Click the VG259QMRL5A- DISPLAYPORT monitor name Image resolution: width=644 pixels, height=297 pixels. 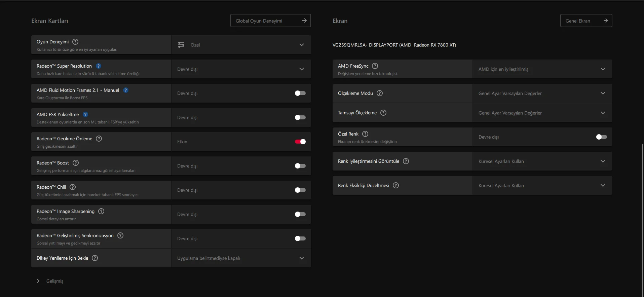[x=394, y=45]
